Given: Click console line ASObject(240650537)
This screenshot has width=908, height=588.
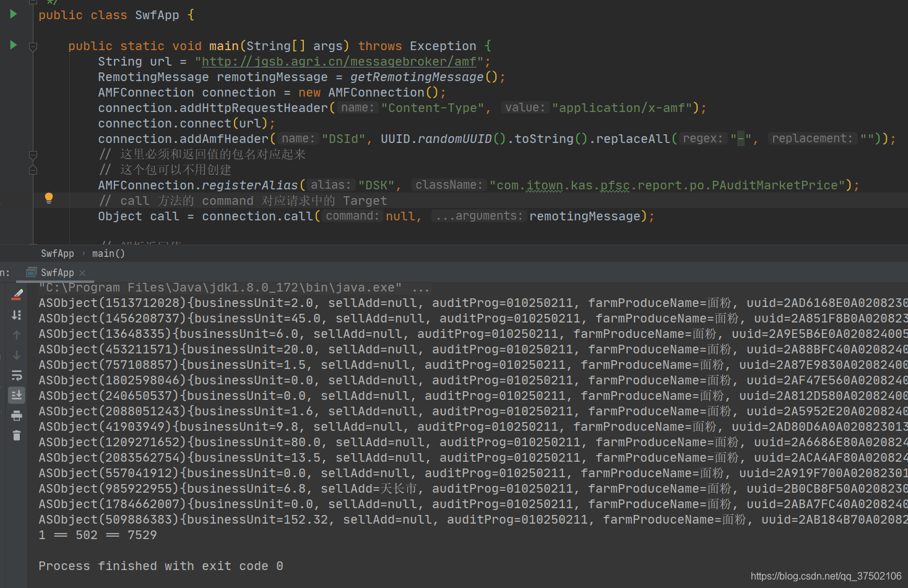Looking at the screenshot, I should pyautogui.click(x=473, y=396).
